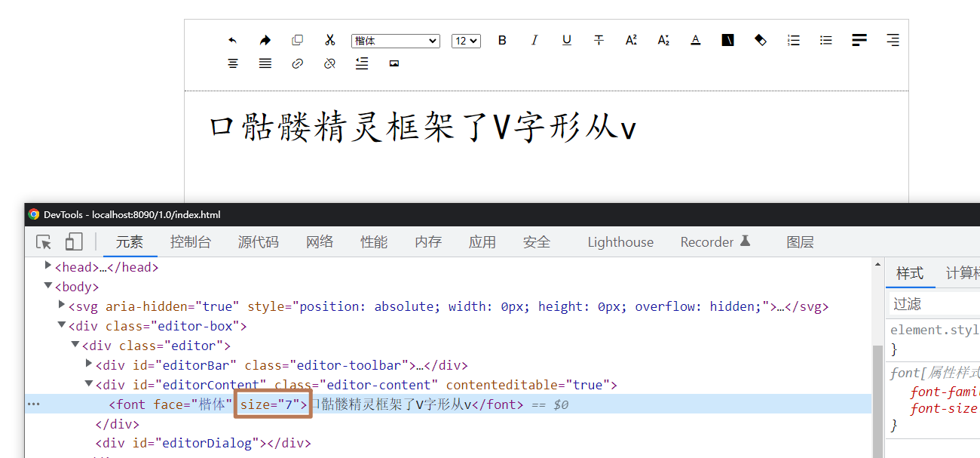Click the element.style rule text
This screenshot has width=980, height=458.
[x=935, y=330]
